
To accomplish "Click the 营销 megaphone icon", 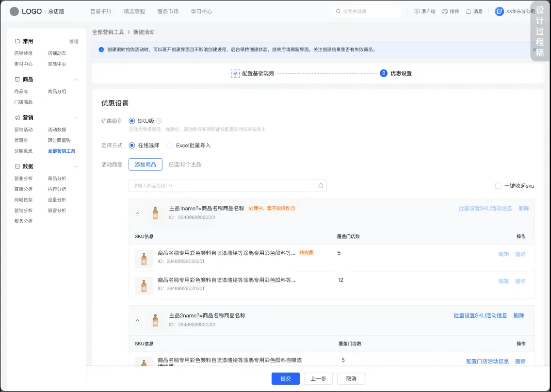I will point(17,117).
